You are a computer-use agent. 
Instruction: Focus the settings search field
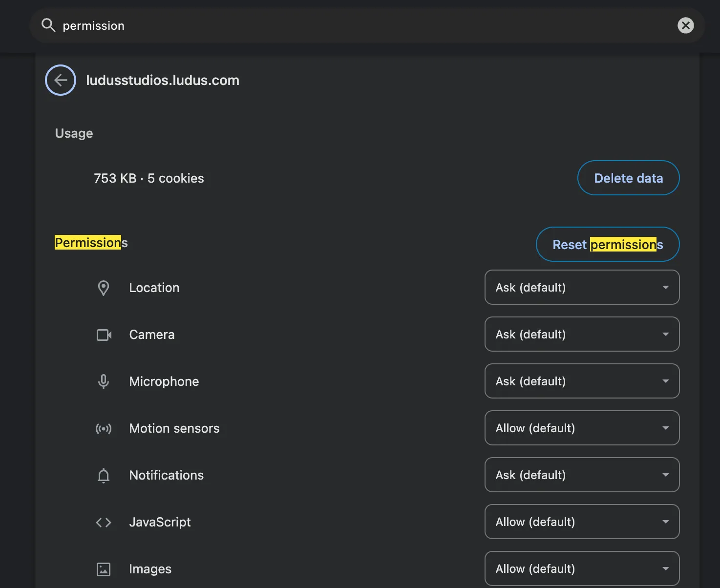366,25
